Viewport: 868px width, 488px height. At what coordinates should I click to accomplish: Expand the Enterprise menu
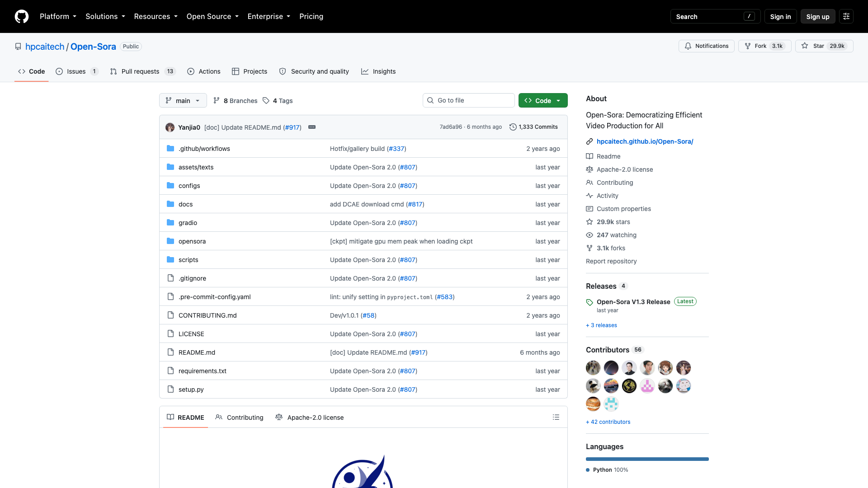269,16
